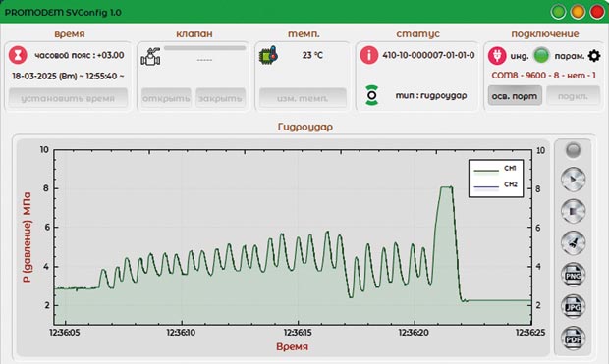
Task: Click the 'Гидроудар' chart title
Action: click(x=305, y=128)
